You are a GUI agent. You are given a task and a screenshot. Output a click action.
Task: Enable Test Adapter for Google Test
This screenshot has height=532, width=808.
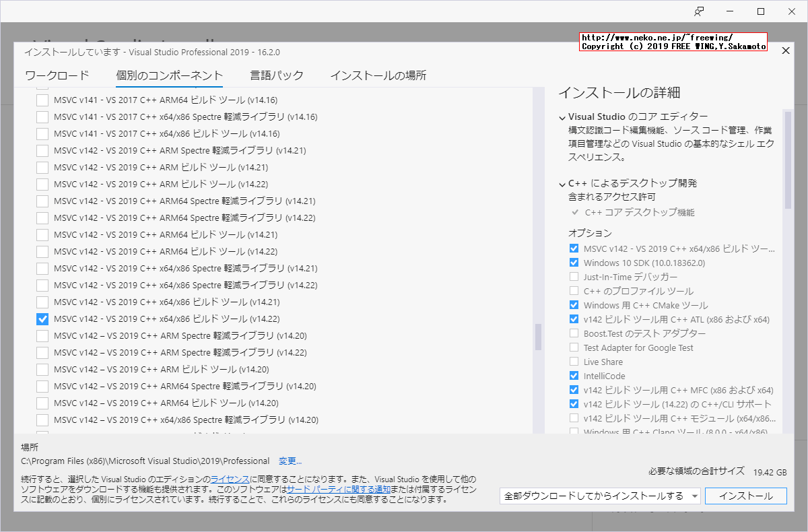click(x=574, y=347)
